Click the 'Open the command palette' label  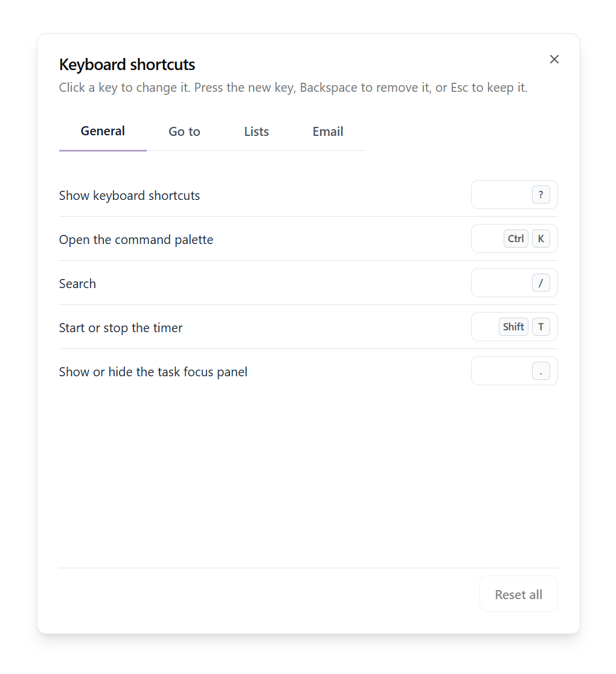pos(136,239)
